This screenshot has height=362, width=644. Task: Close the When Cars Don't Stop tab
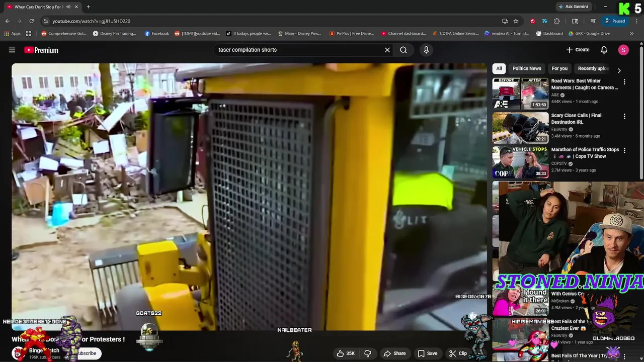[77, 7]
